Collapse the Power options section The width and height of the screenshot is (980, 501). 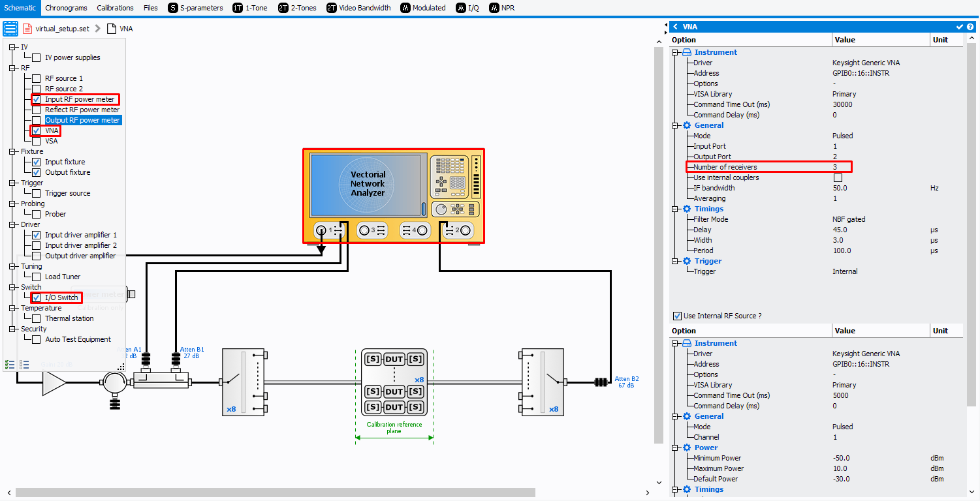point(676,448)
